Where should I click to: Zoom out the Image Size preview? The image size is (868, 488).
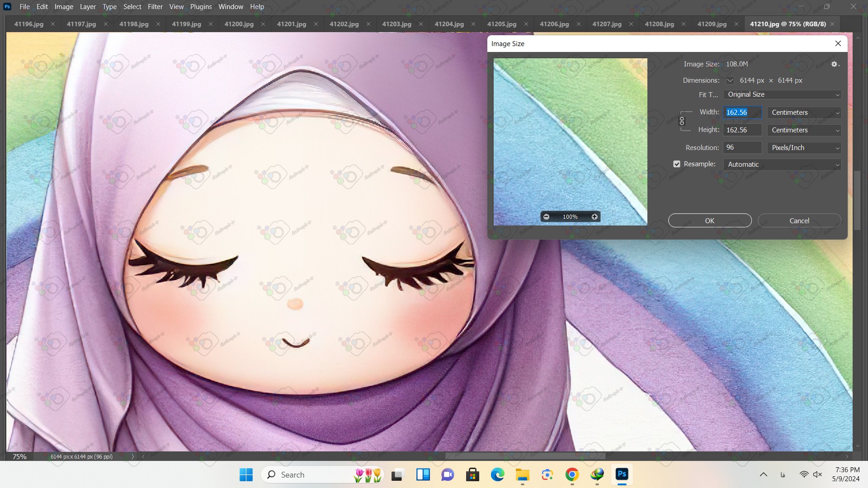(x=546, y=217)
